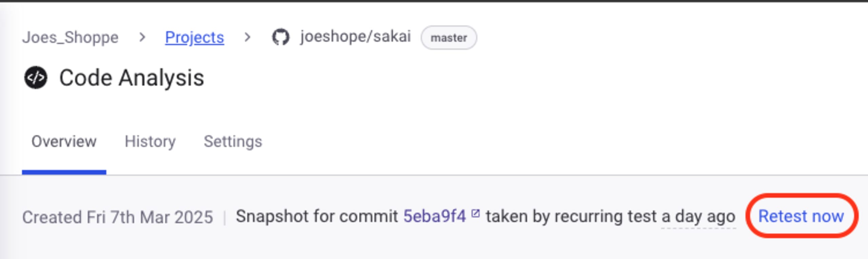This screenshot has height=259, width=868.
Task: Click the chevron after Joes_Shoppe breadcrumb
Action: (x=142, y=37)
